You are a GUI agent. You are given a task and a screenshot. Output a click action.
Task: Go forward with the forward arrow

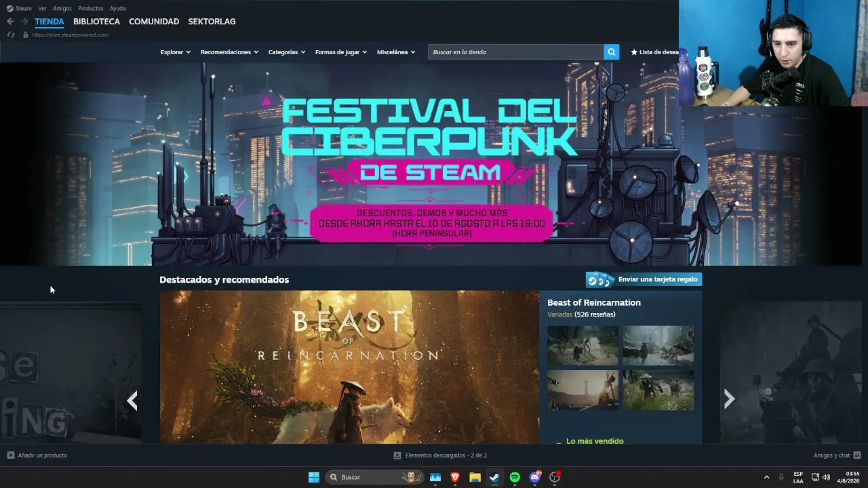pos(24,22)
